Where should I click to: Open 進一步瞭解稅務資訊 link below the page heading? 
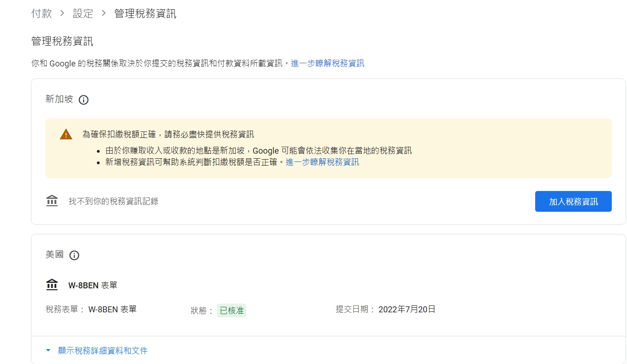(328, 63)
